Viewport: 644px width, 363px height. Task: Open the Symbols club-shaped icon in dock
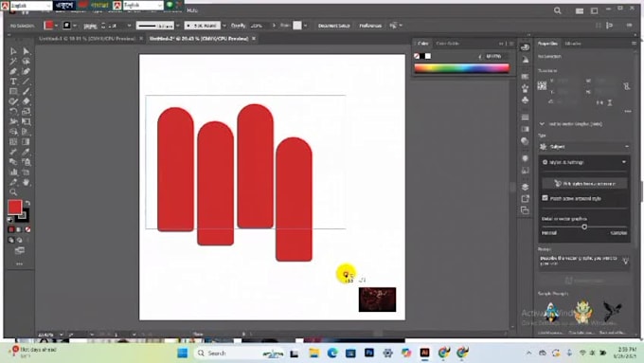tap(525, 100)
